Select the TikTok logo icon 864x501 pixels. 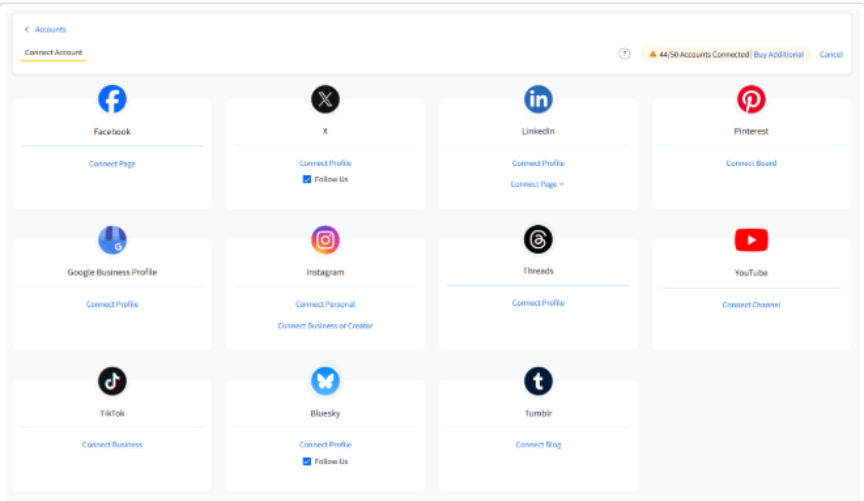112,381
